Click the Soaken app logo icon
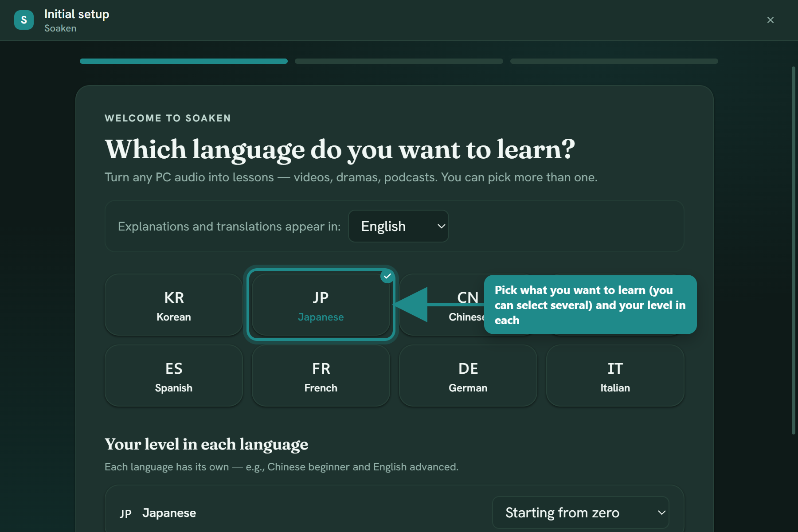The height and width of the screenshot is (532, 798). tap(24, 20)
